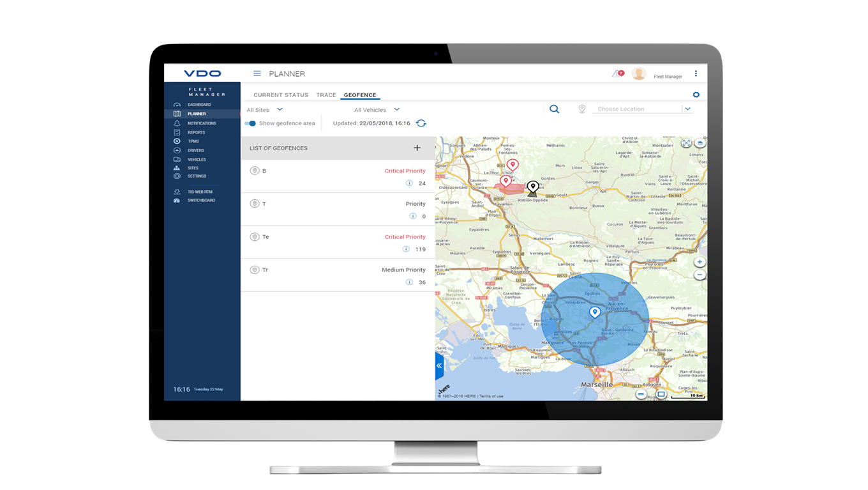Image resolution: width=868 pixels, height=490 pixels.
Task: Click the magnifier search icon
Action: (x=555, y=109)
